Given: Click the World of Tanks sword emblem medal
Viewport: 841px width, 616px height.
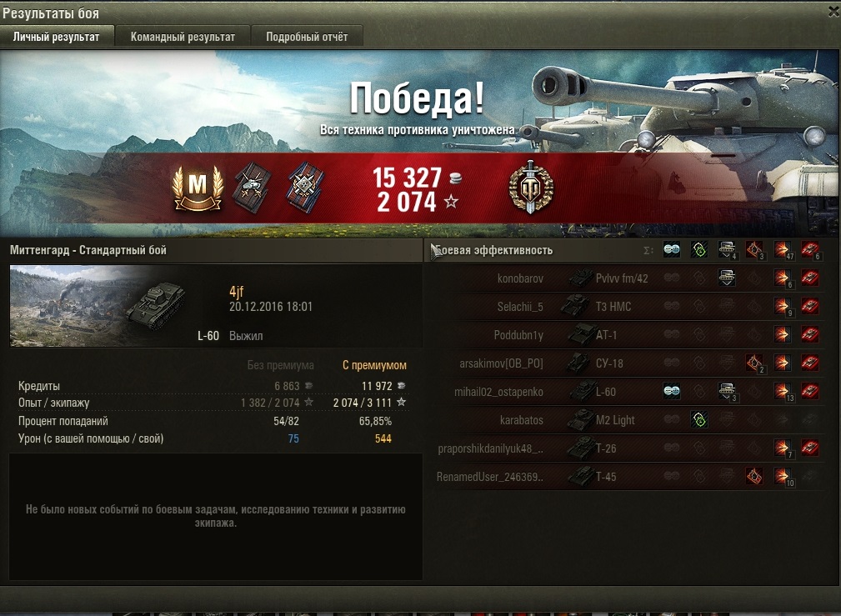Looking at the screenshot, I should (530, 188).
